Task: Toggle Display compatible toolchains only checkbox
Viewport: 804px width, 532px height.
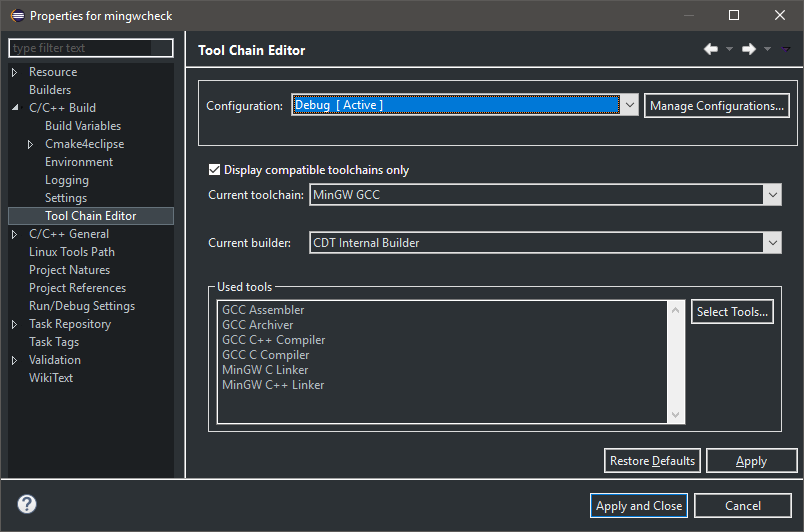Action: [214, 170]
